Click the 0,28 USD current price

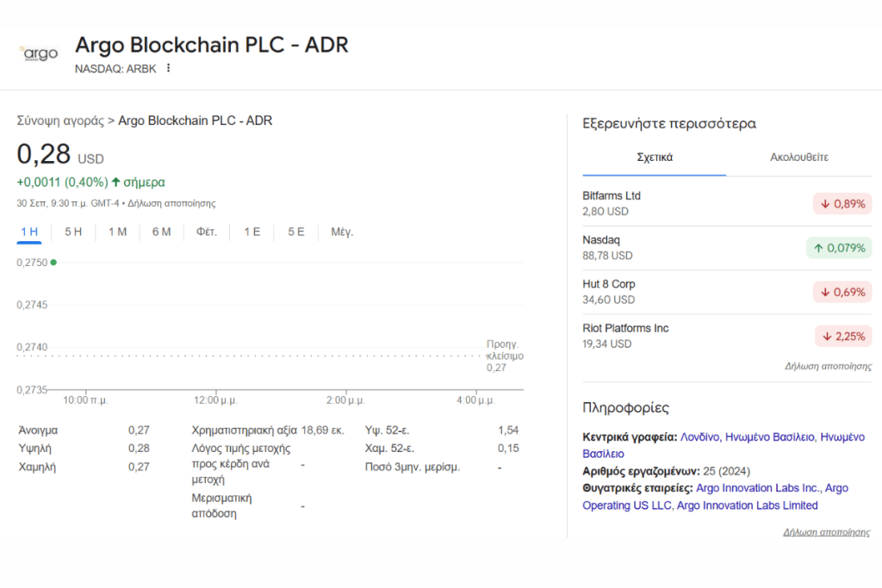pyautogui.click(x=60, y=154)
